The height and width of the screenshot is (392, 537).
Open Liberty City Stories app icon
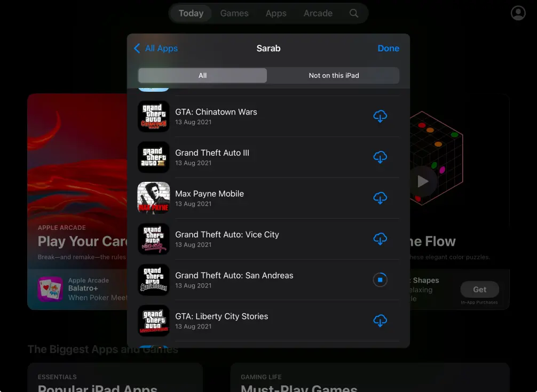pos(153,321)
